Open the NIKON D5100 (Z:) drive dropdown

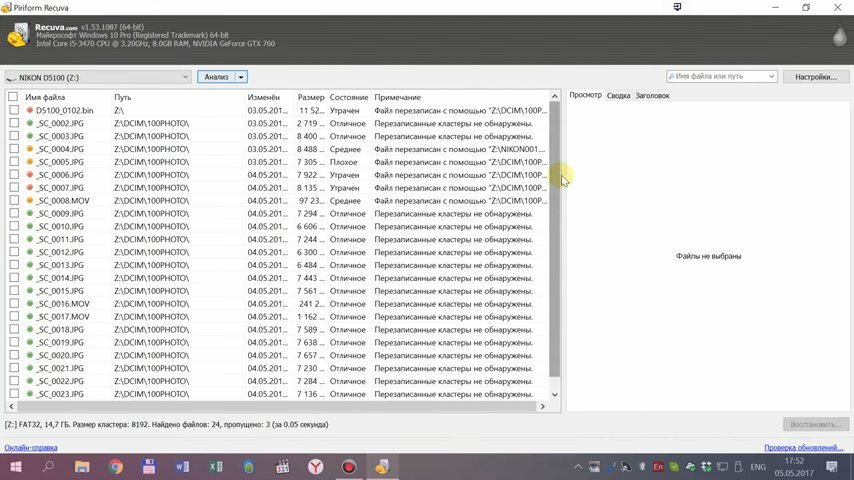[x=98, y=77]
